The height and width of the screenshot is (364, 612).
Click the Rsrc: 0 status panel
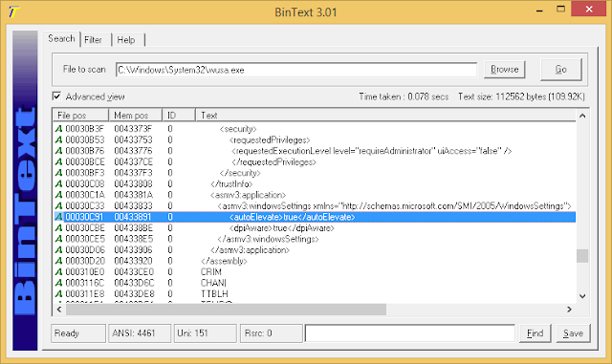(272, 333)
